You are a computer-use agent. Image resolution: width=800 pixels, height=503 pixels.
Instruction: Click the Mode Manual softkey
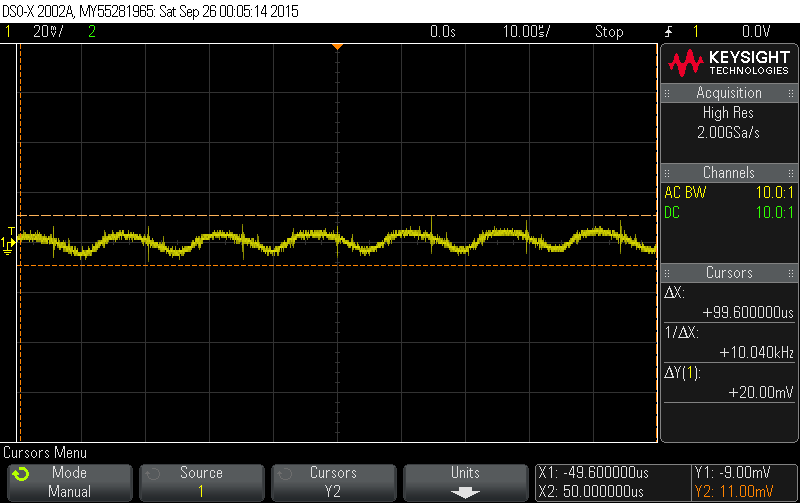(70, 482)
